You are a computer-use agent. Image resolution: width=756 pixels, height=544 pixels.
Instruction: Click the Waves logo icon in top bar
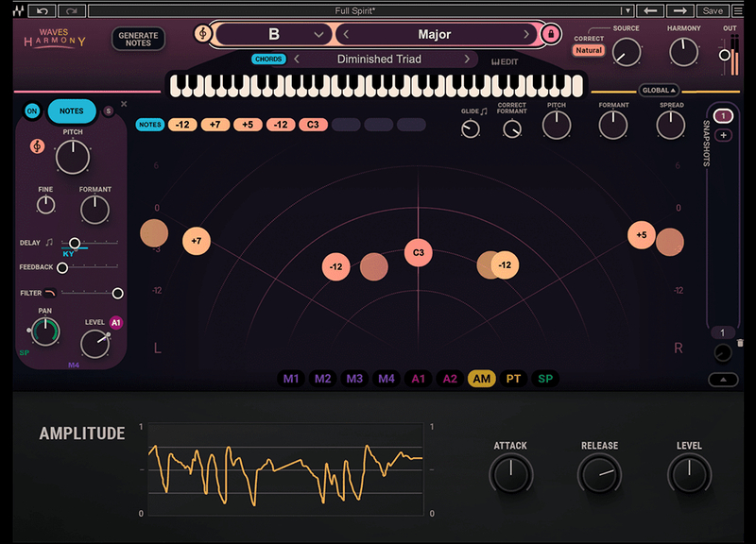pos(19,10)
